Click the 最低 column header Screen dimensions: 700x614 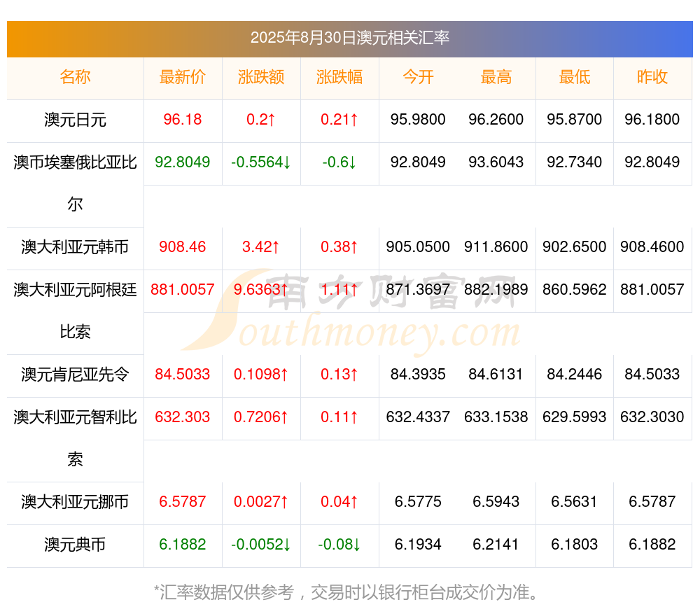(x=575, y=77)
